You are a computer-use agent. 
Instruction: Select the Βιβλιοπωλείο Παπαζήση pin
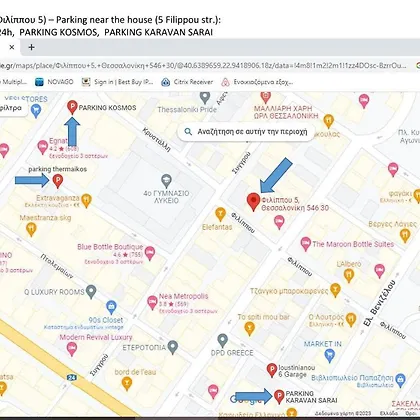[400, 380]
